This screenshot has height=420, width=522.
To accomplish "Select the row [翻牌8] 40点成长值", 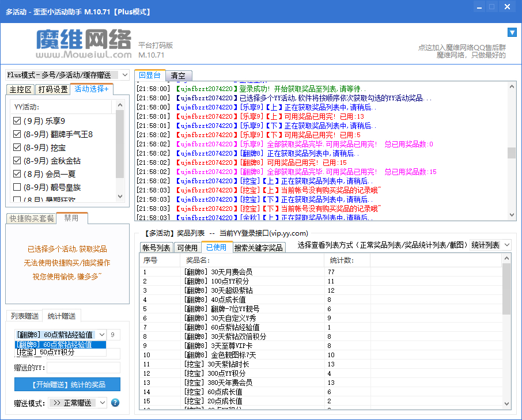I will tap(321, 300).
